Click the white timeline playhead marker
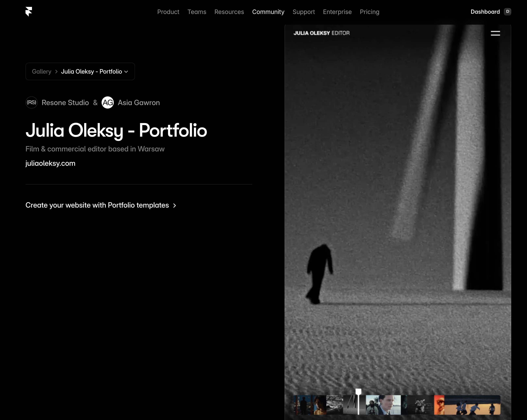Screen dimensions: 527x420 [x=358, y=392]
